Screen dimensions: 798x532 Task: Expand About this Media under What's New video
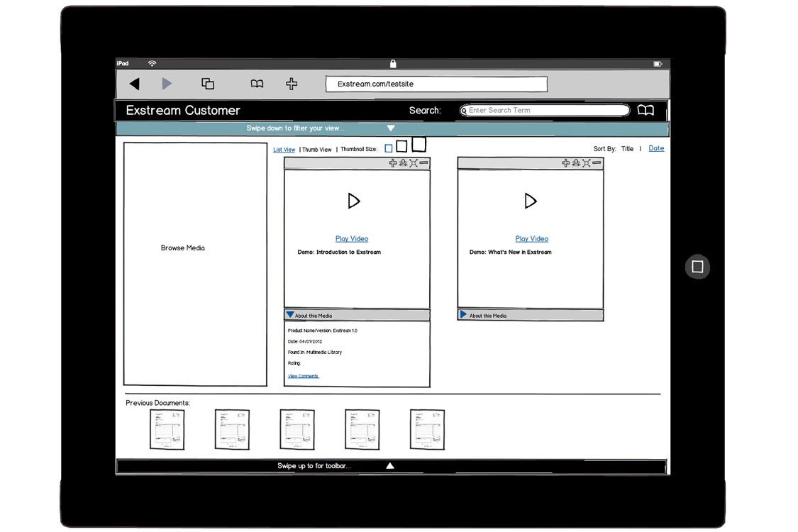[x=463, y=315]
